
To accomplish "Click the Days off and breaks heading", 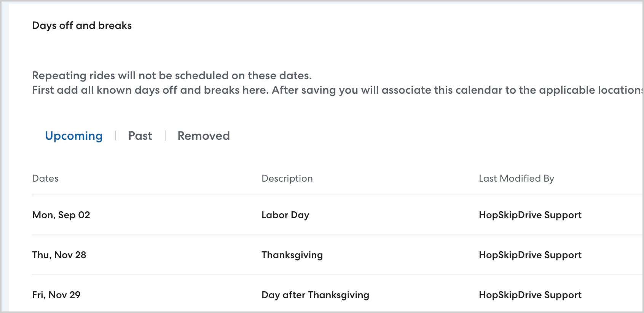I will (82, 26).
